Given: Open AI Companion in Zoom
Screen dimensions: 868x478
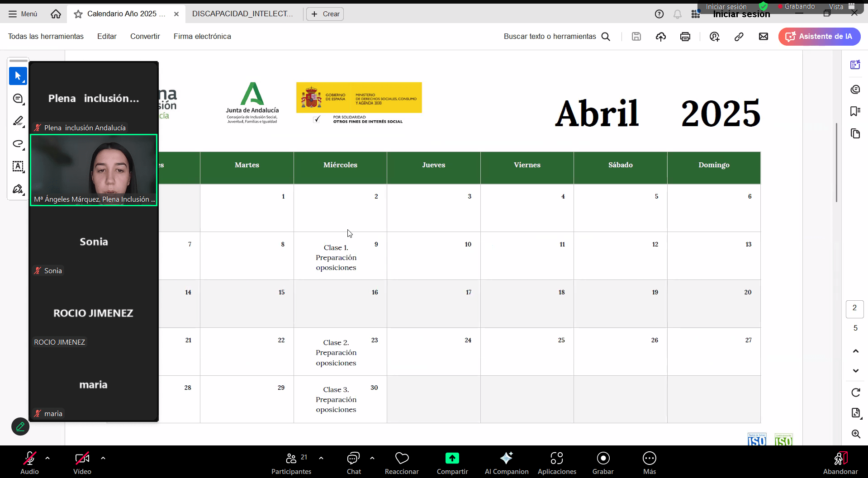Looking at the screenshot, I should 506,463.
